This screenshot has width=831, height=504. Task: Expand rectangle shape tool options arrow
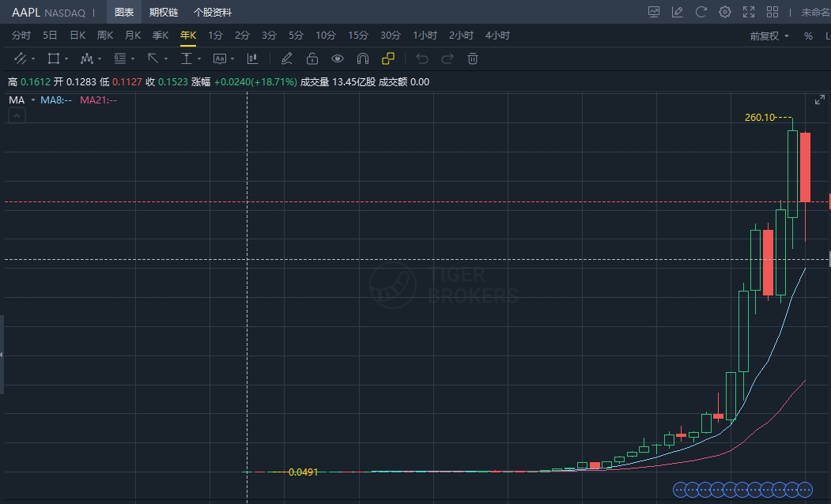tap(66, 58)
